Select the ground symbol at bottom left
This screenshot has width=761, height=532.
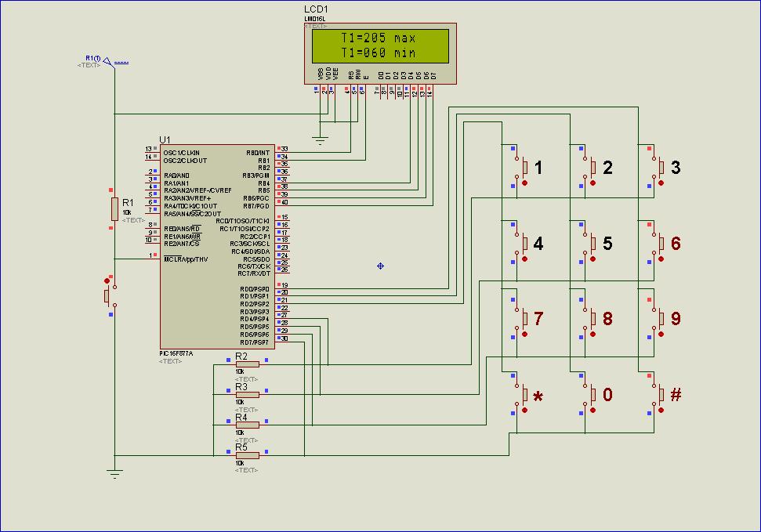[114, 474]
